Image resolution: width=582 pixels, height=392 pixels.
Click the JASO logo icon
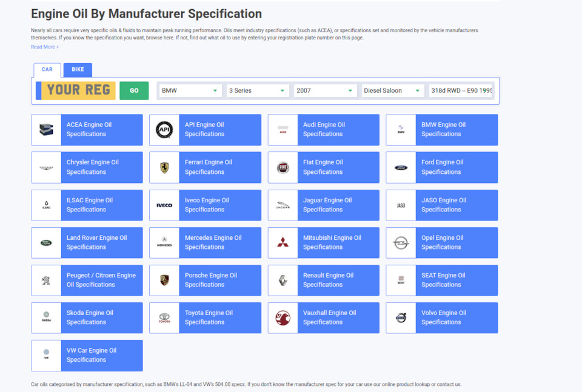401,205
